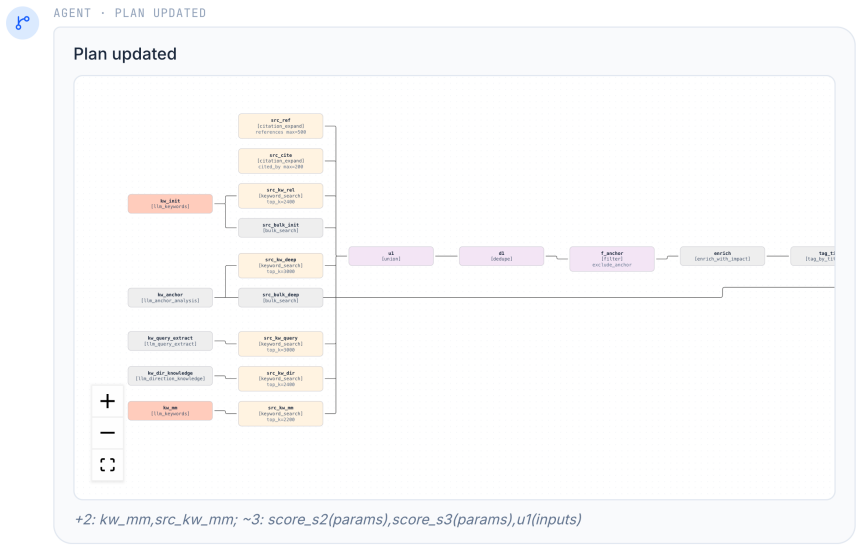Select the d1 dedupe node
This screenshot has height=550, width=862.
501,256
